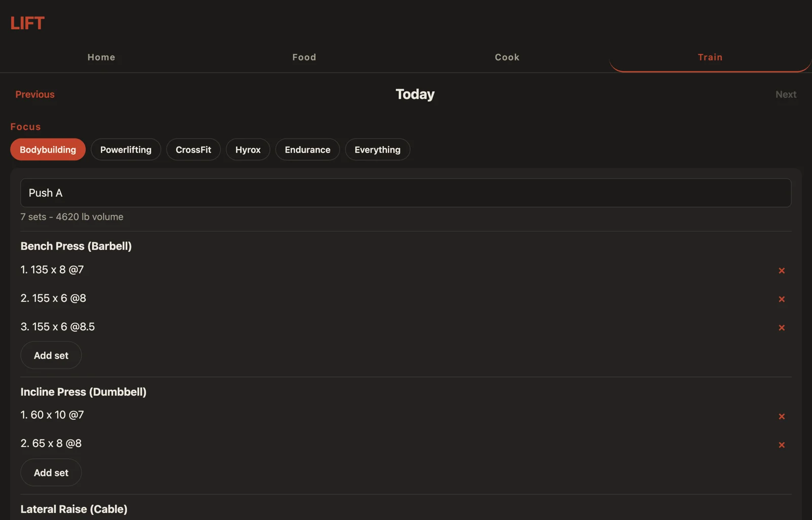This screenshot has height=520, width=812.
Task: Switch to the Cook tab
Action: [x=507, y=57]
